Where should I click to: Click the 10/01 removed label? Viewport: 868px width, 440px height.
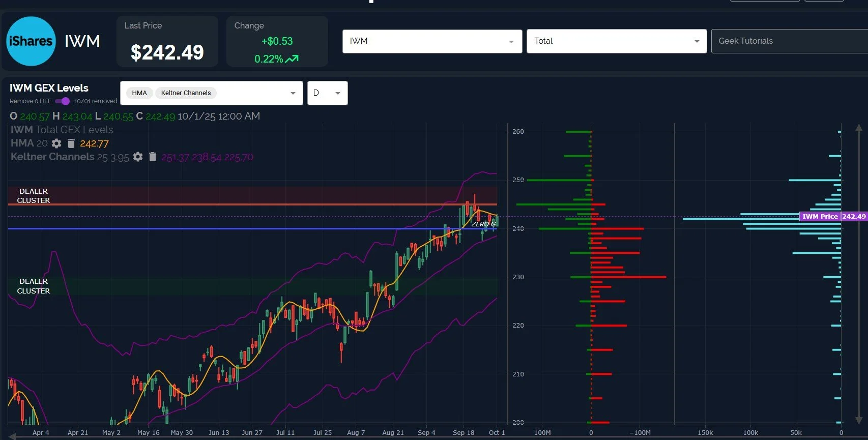coord(96,101)
